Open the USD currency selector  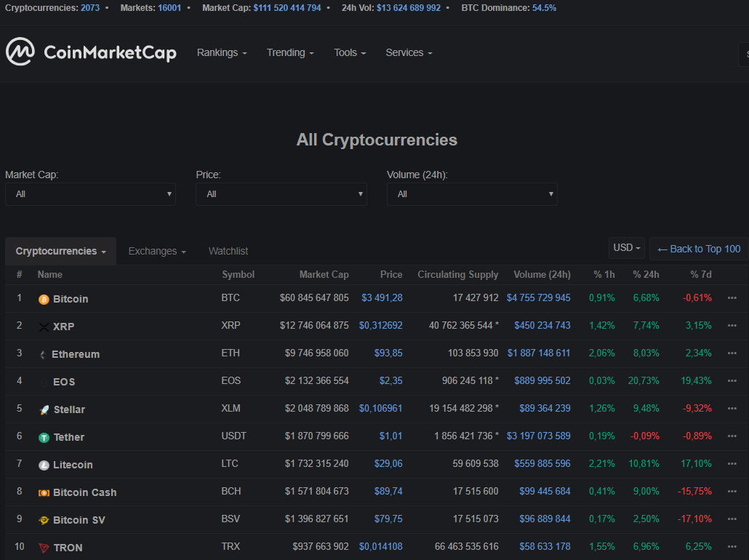click(x=626, y=247)
